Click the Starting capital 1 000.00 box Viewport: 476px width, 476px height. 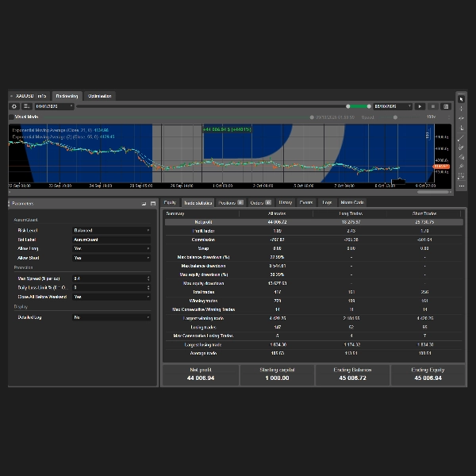tap(277, 374)
